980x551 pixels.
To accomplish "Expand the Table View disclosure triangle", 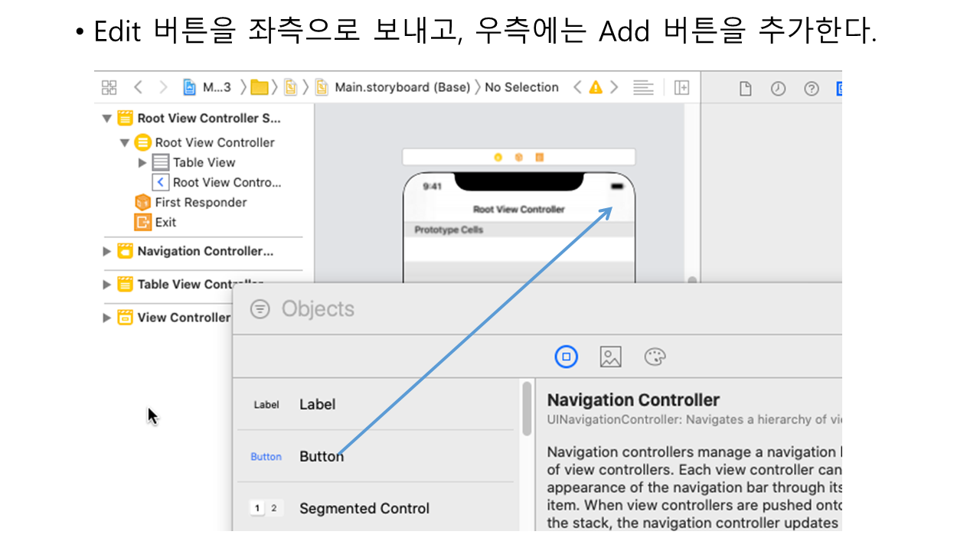I will pyautogui.click(x=142, y=162).
